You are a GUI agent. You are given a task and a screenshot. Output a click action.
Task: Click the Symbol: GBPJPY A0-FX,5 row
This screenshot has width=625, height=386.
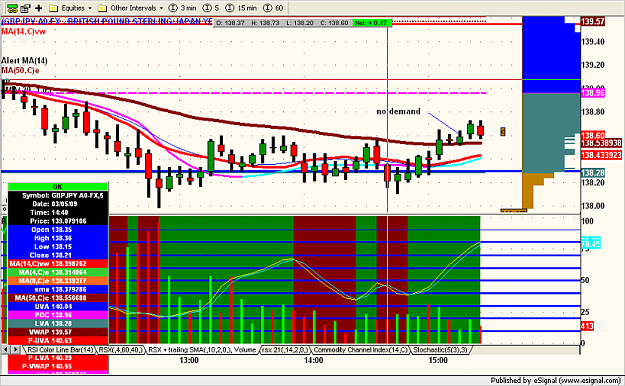click(58, 195)
